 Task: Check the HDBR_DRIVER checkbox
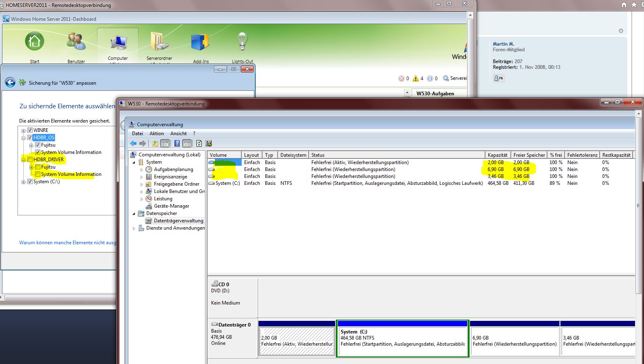(x=30, y=160)
